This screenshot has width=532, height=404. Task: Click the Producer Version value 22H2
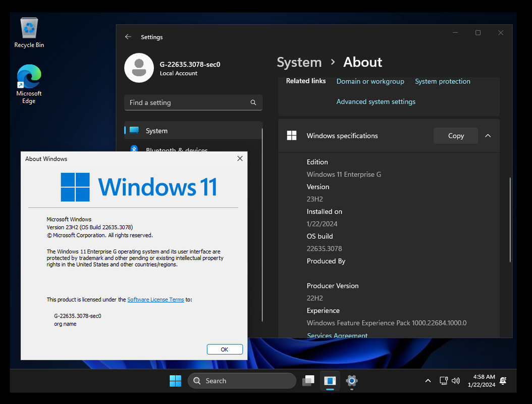pyautogui.click(x=315, y=298)
